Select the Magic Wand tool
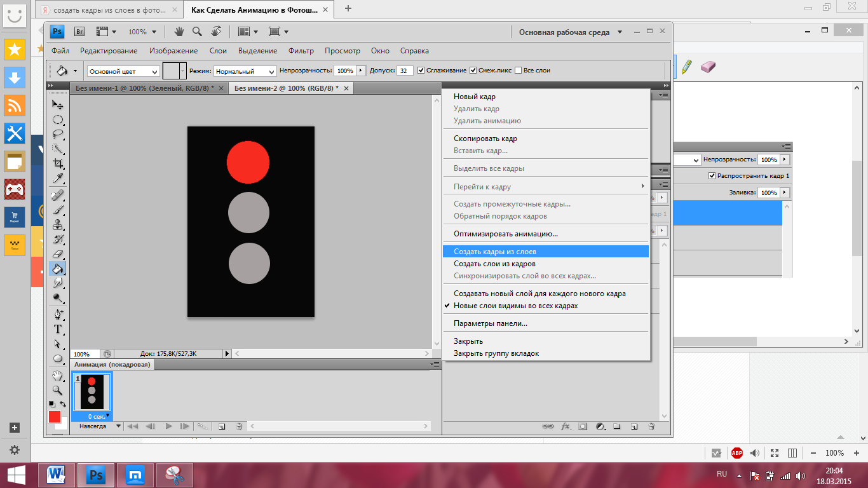The height and width of the screenshot is (488, 868). [58, 149]
